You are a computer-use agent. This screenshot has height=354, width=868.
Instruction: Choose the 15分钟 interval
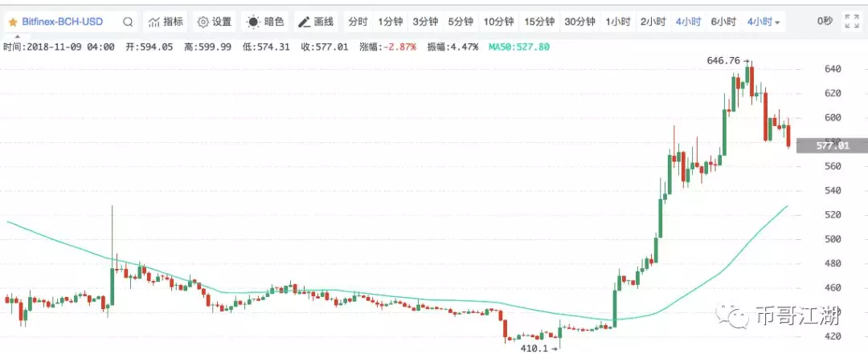(538, 22)
